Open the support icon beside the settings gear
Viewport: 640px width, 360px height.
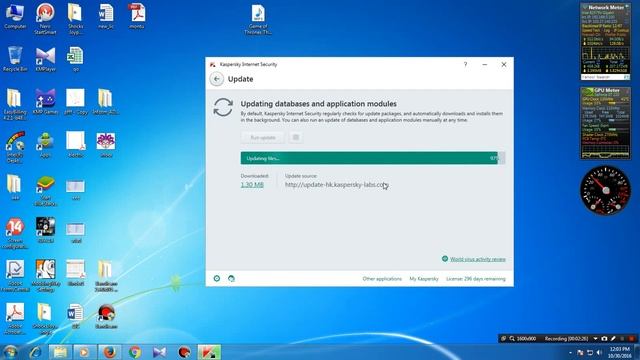pyautogui.click(x=231, y=278)
